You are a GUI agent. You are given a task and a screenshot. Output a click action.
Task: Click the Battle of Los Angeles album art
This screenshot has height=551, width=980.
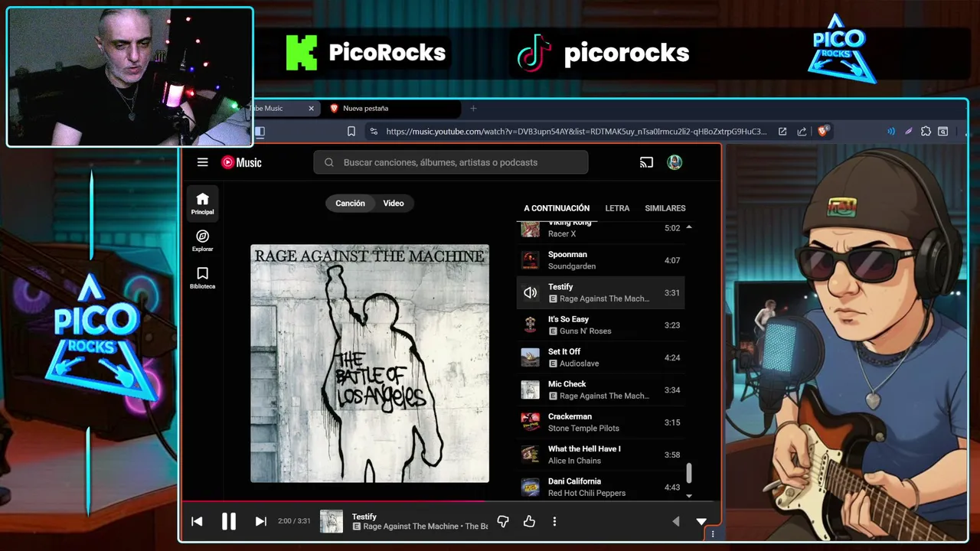(370, 364)
